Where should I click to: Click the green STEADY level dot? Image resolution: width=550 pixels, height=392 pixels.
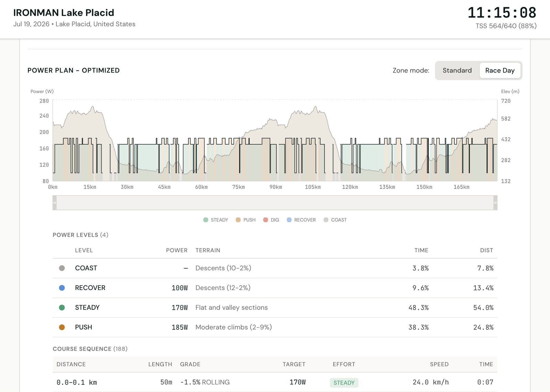[x=62, y=307]
